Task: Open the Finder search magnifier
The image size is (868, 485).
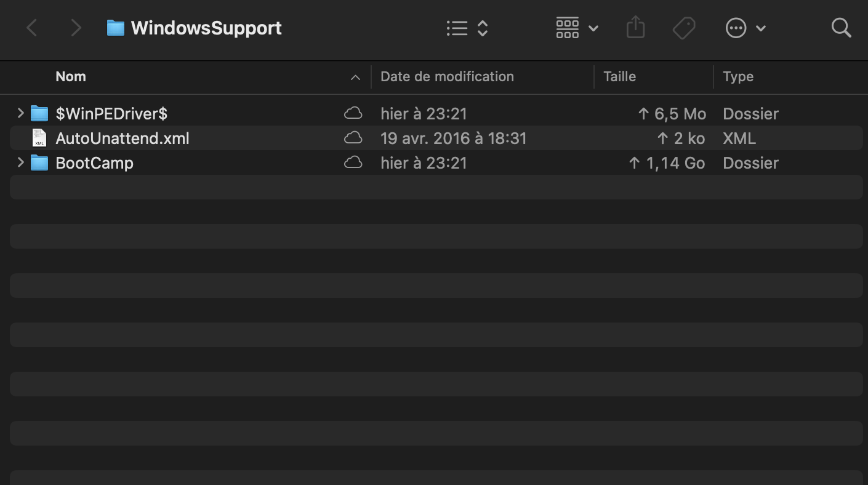Action: 841,28
